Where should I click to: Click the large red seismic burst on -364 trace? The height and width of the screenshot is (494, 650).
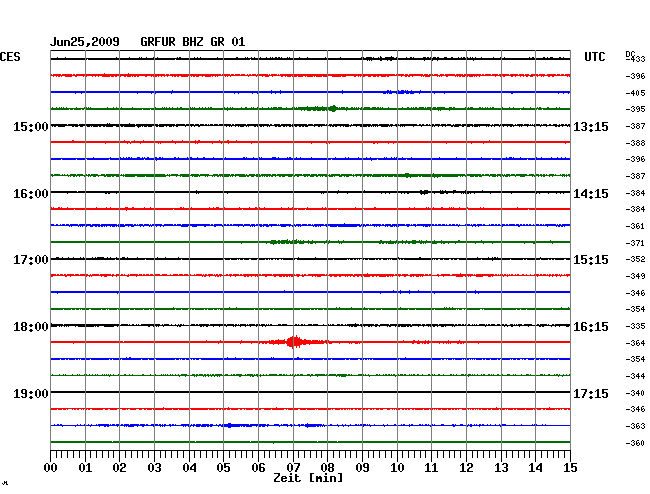(x=293, y=342)
